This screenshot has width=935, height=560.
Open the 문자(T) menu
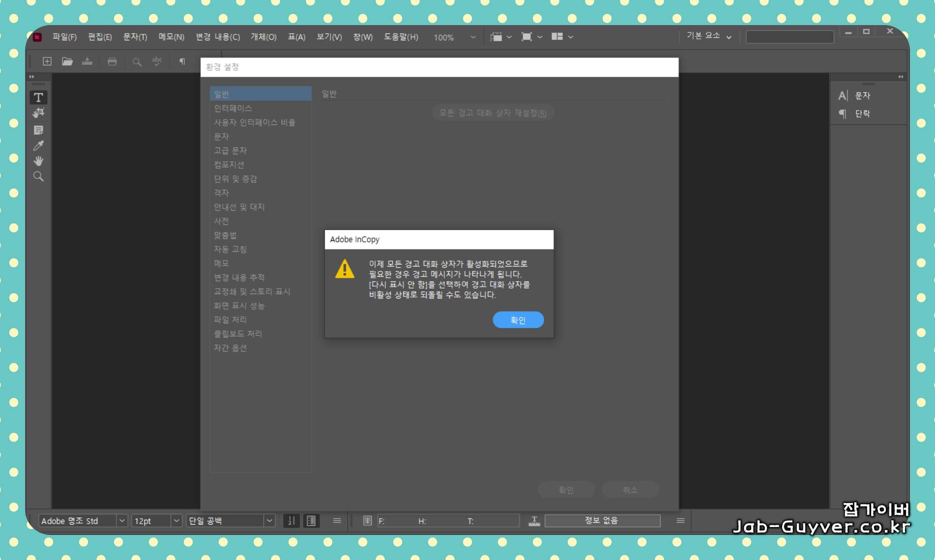(135, 37)
